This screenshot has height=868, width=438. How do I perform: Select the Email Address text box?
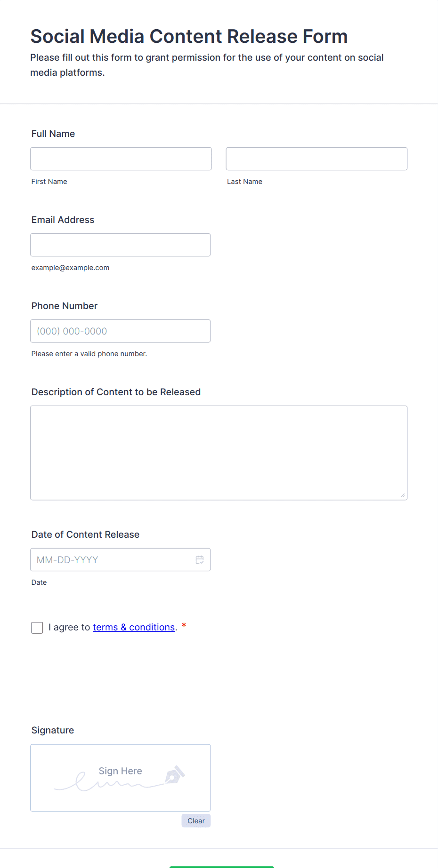click(x=121, y=245)
